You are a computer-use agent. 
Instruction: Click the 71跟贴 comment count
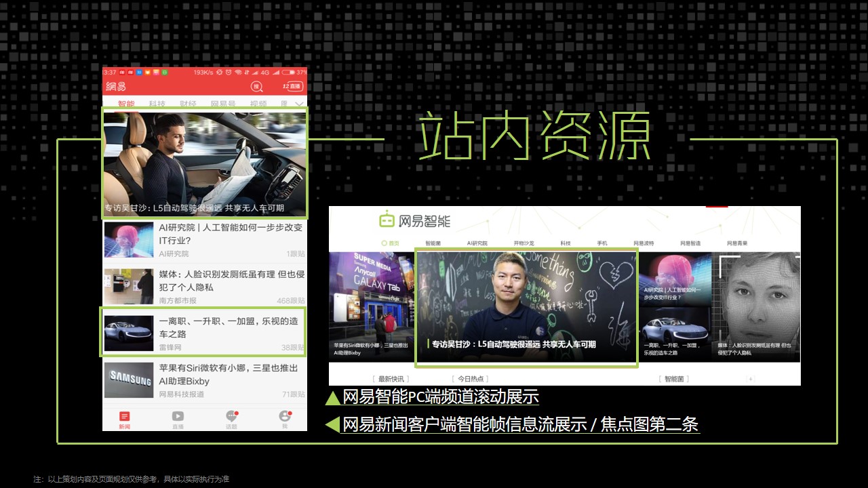pos(293,394)
